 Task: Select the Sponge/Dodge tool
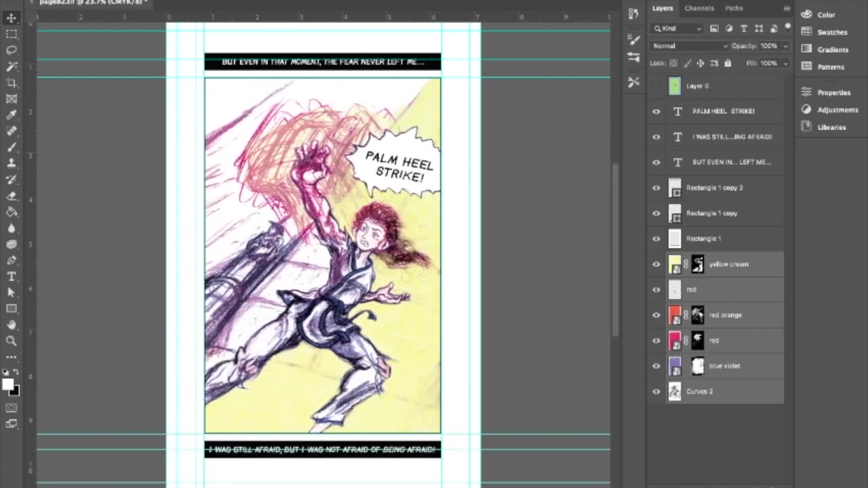click(12, 244)
